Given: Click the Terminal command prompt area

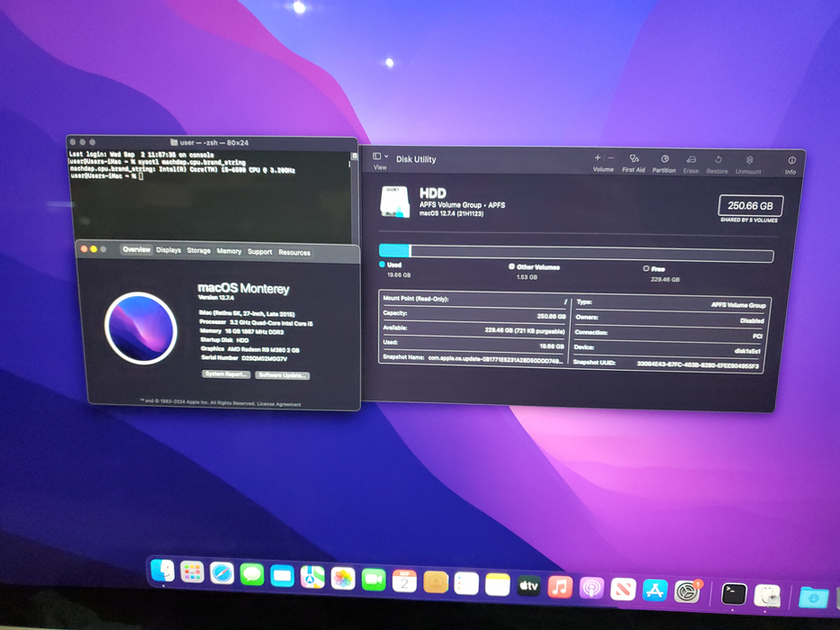Looking at the screenshot, I should pyautogui.click(x=140, y=176).
